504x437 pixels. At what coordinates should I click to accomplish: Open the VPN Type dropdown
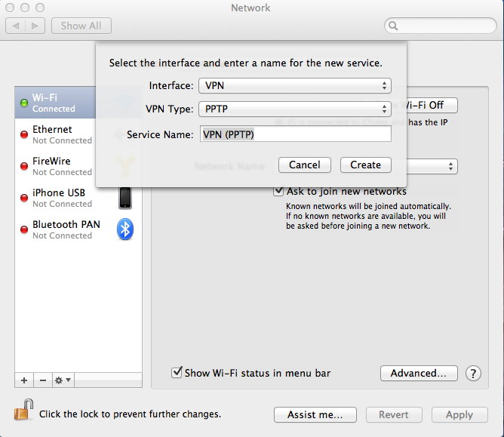295,109
